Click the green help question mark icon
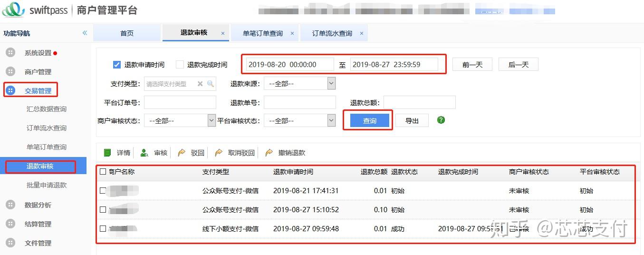644x255 pixels. coord(441,120)
